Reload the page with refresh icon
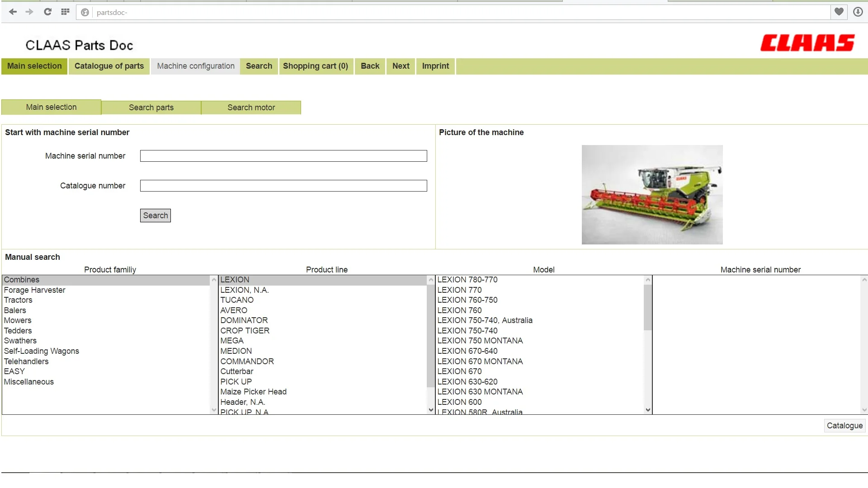 47,12
